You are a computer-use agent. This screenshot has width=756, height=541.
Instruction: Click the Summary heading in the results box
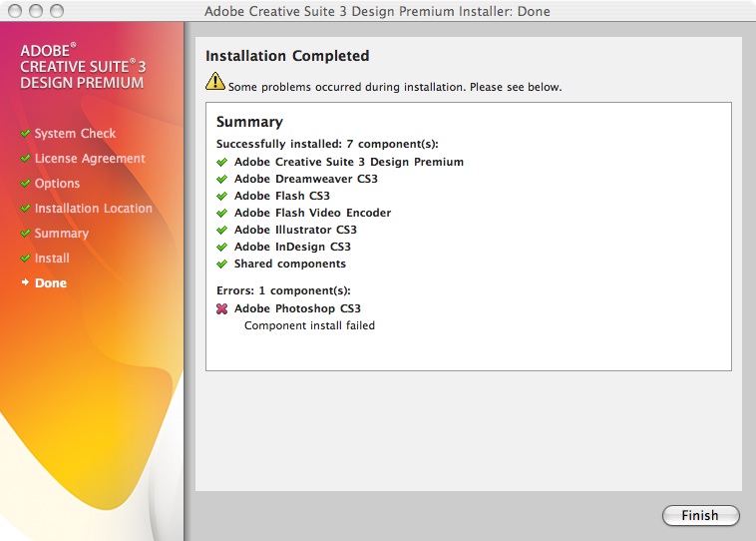pyautogui.click(x=249, y=122)
